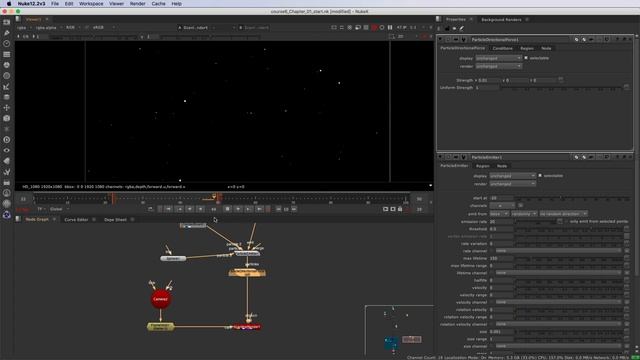Click the size value field
Image resolution: width=640 pixels, height=360 pixels.
coord(501,331)
